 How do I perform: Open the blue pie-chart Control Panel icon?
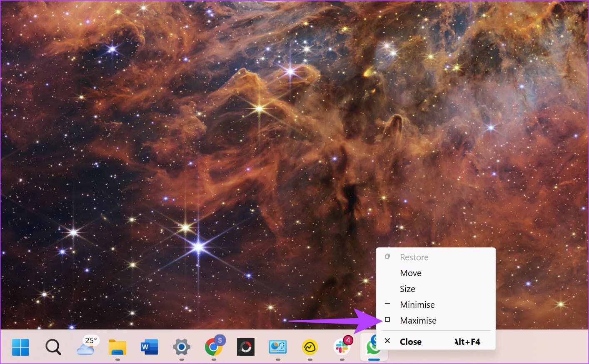click(278, 347)
